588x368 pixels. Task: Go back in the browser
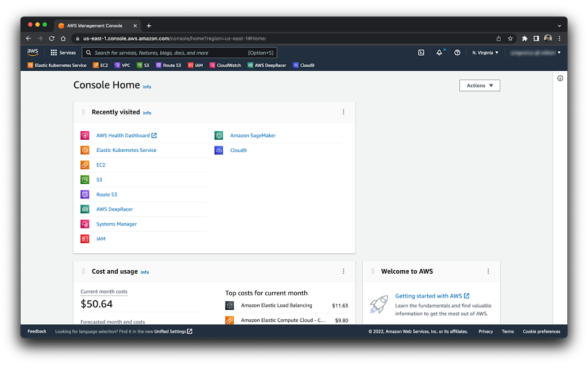[x=29, y=39]
